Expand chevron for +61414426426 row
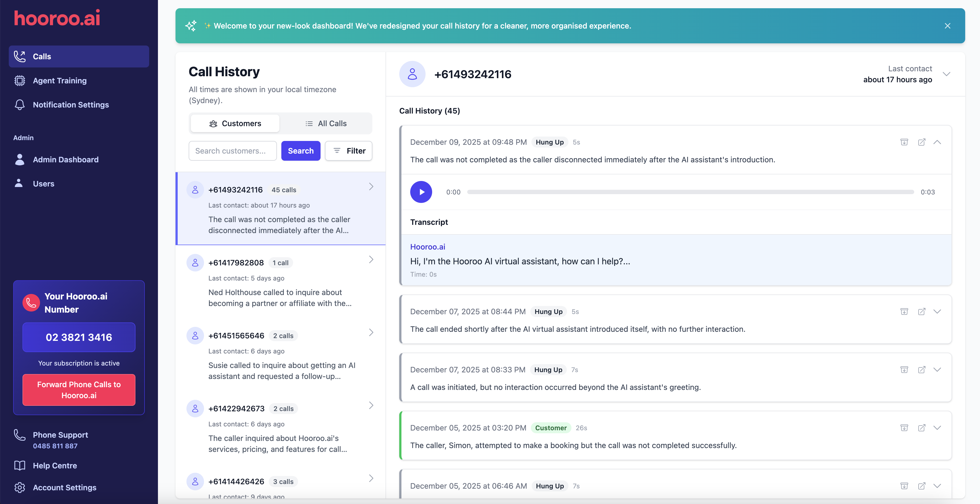Screen dimensions: 980x504 pyautogui.click(x=371, y=478)
